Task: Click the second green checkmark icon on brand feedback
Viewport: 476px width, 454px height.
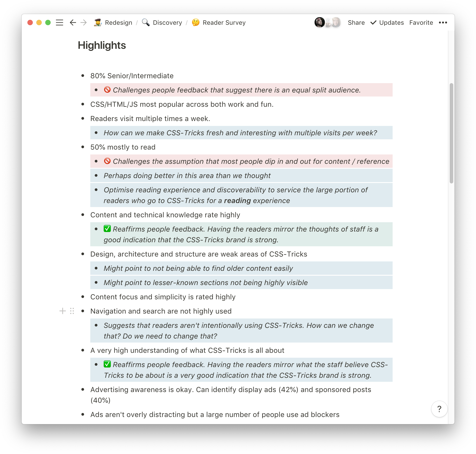Action: (107, 364)
